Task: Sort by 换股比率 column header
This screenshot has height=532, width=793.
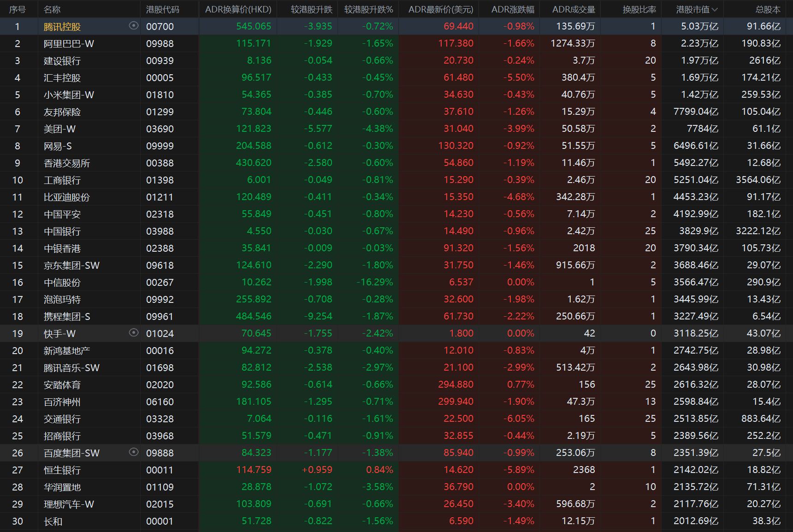Action: click(x=639, y=9)
